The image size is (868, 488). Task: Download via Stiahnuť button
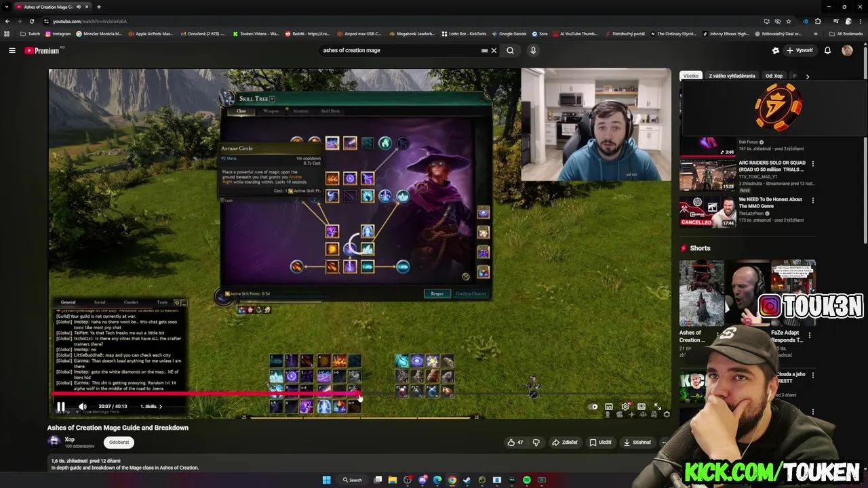(x=638, y=443)
